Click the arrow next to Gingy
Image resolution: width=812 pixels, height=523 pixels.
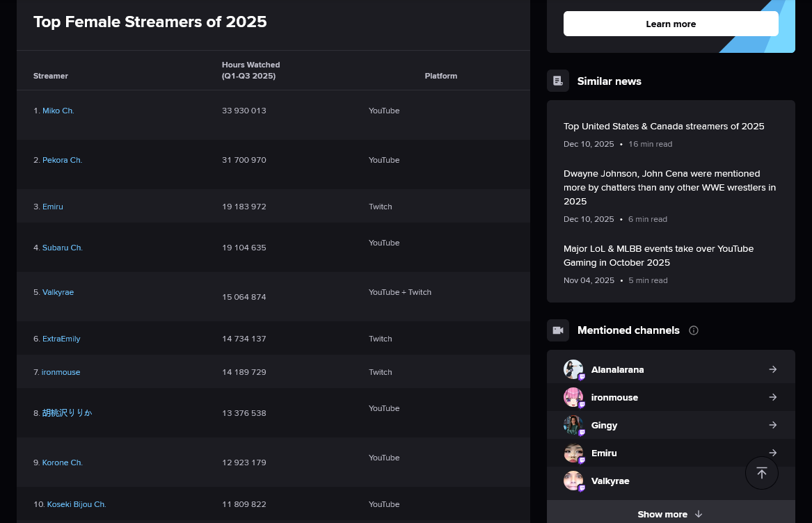coord(772,425)
